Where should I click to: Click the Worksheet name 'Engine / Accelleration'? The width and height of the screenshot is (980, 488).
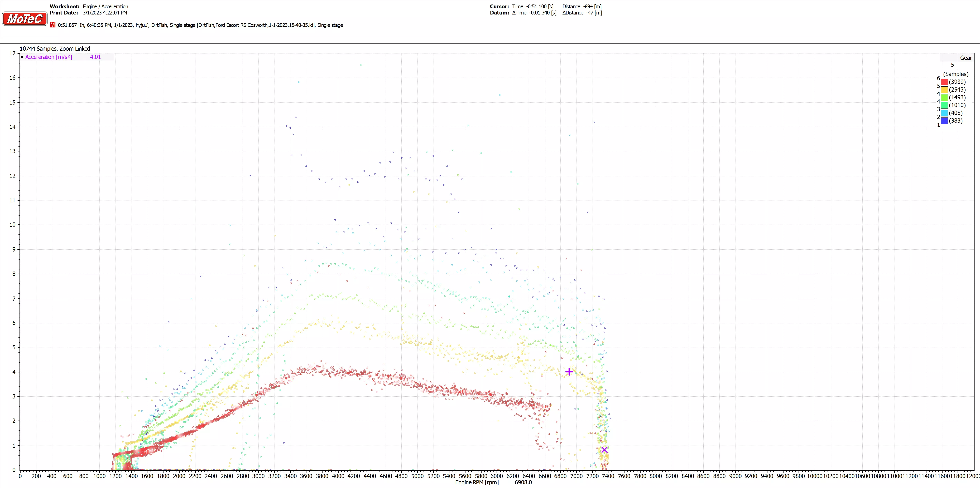(105, 6)
